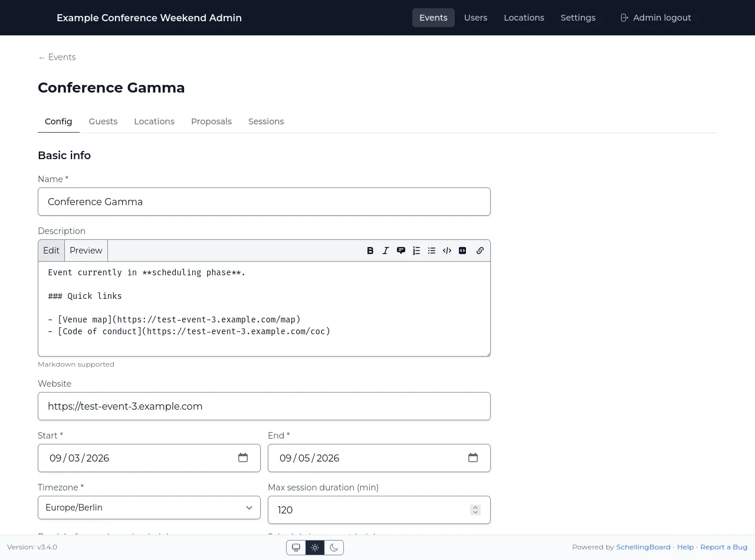Apply italic formatting in description toolbar
This screenshot has width=755, height=560.
click(x=386, y=251)
